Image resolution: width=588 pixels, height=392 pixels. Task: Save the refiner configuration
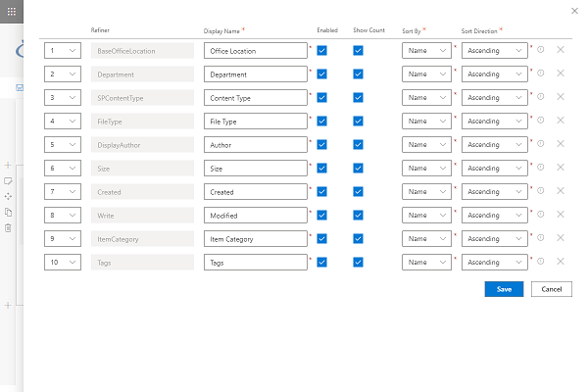[504, 289]
